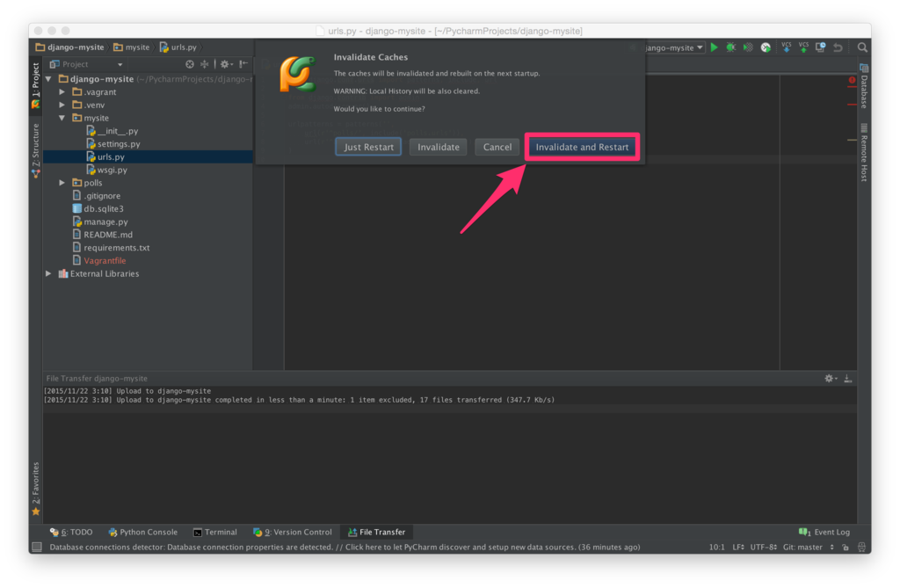Expand the polls folder
Viewport: 900px width, 588px height.
(x=62, y=183)
